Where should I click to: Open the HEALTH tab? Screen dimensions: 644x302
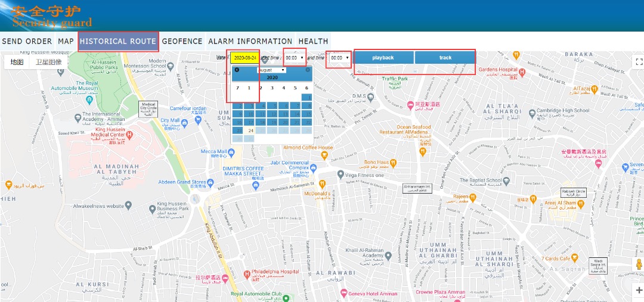[313, 41]
